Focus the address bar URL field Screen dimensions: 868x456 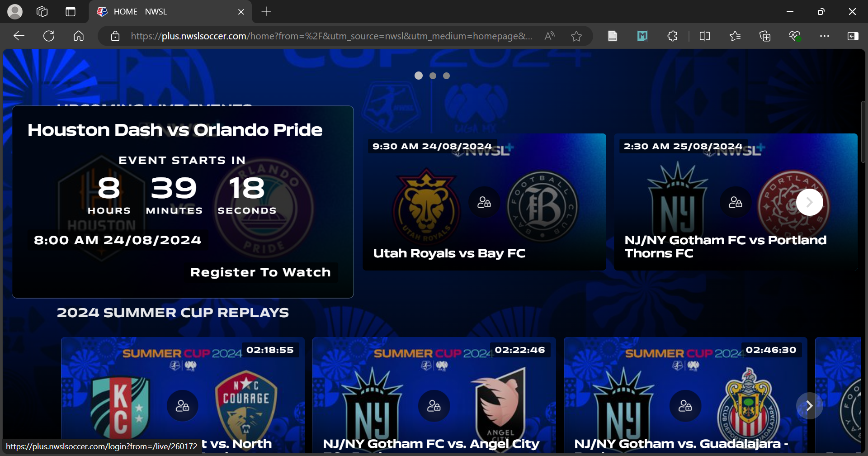[x=331, y=36]
